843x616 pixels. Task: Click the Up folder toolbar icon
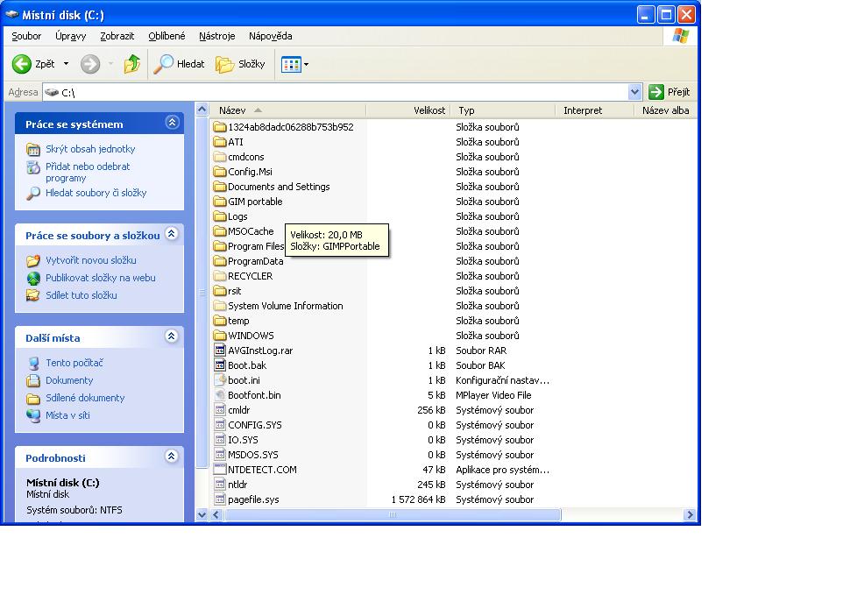[132, 64]
